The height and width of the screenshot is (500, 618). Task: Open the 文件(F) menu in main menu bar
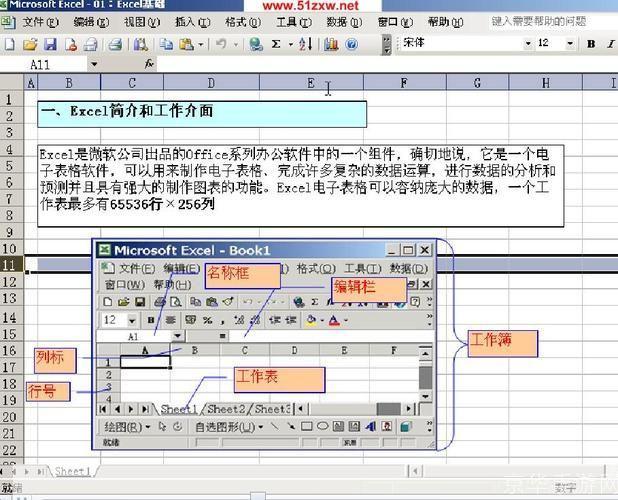pyautogui.click(x=40, y=22)
